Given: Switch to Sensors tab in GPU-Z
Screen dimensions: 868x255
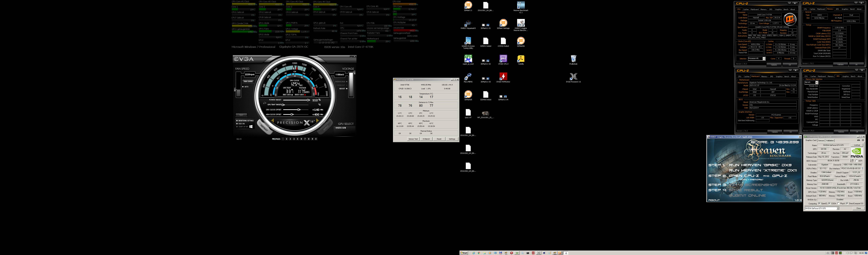Looking at the screenshot, I should [821, 141].
